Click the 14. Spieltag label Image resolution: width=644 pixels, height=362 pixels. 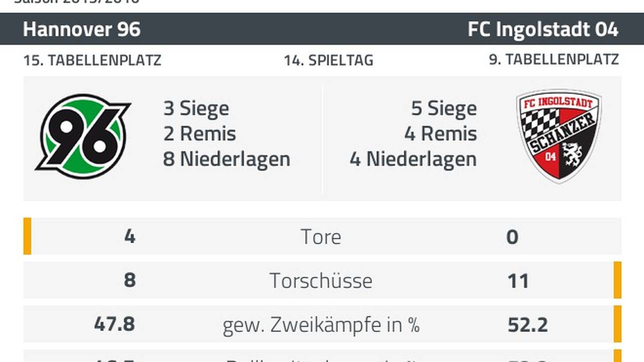(x=328, y=60)
